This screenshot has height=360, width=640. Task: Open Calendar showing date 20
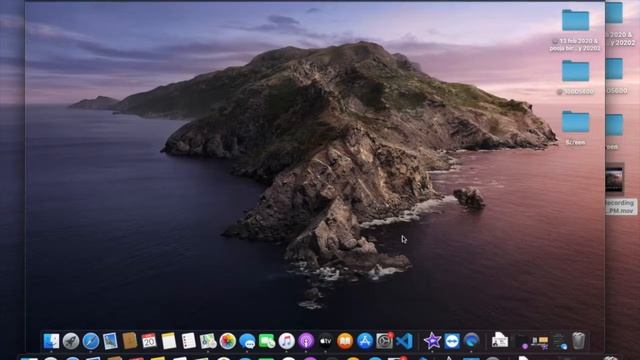pyautogui.click(x=149, y=341)
